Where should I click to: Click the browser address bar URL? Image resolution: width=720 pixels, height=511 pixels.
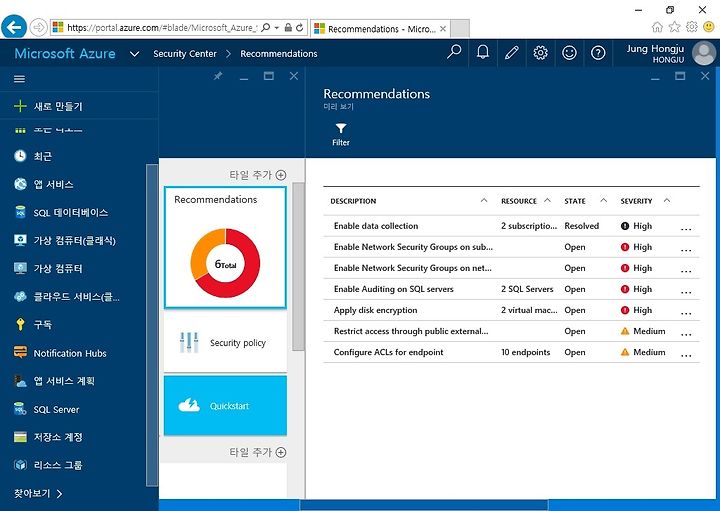coord(161,28)
